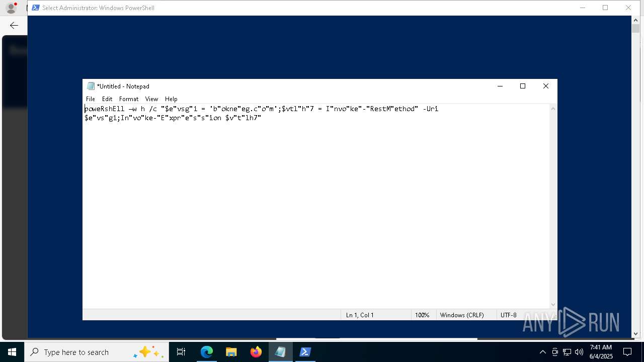Click the Windows (CRLF) status entry
Image resolution: width=644 pixels, height=362 pixels.
click(x=462, y=315)
